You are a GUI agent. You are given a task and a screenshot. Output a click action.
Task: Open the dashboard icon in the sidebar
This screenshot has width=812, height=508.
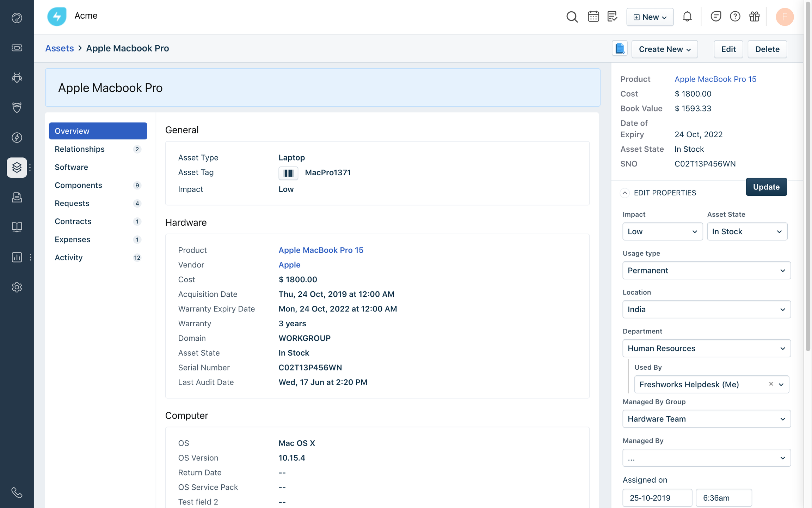[x=17, y=18]
